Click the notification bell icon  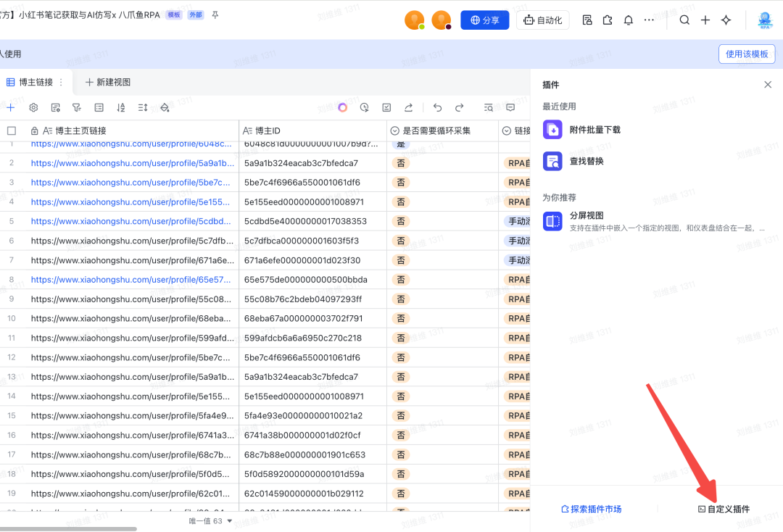point(629,20)
